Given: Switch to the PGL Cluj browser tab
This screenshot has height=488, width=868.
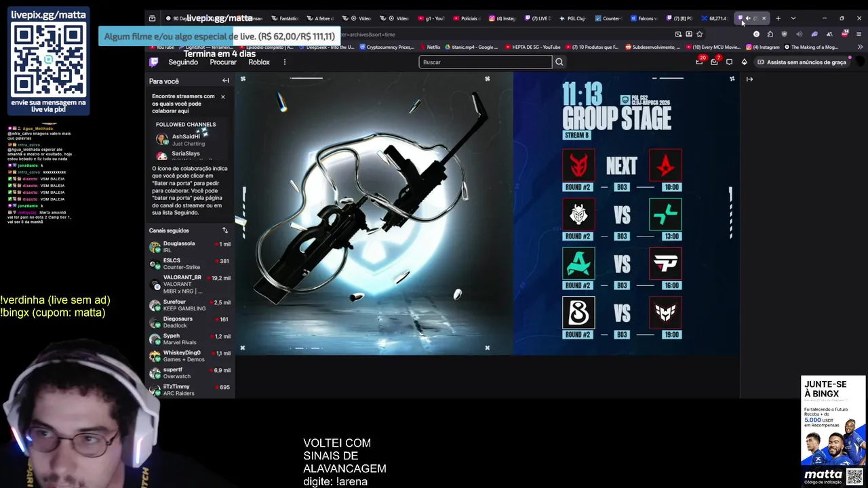Looking at the screenshot, I should (572, 18).
